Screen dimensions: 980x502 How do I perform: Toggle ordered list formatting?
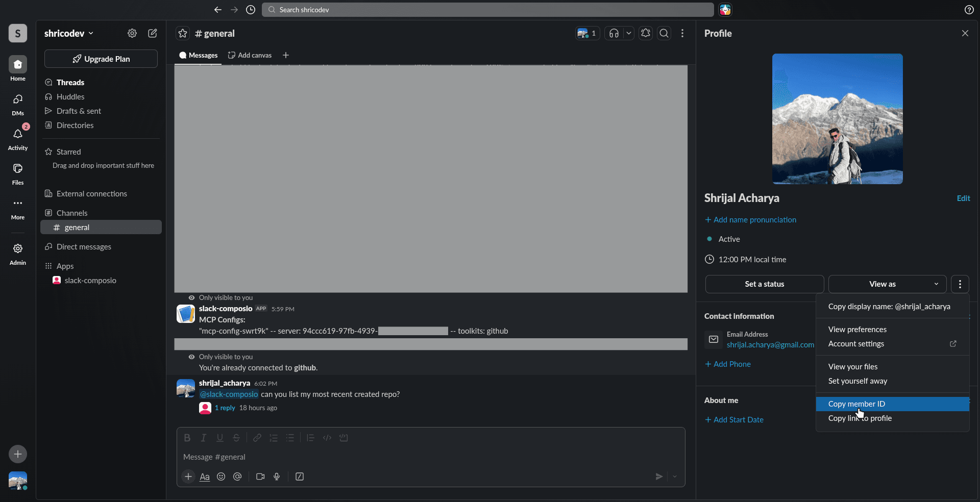click(x=274, y=438)
